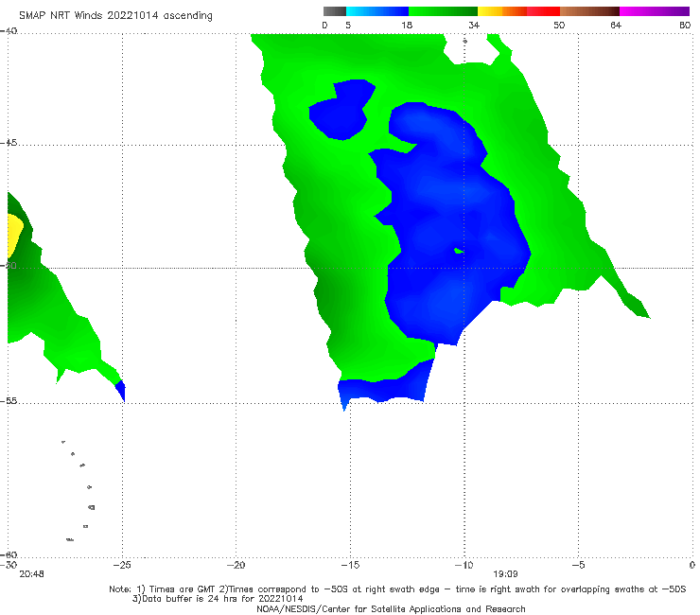
Task: Click the "-20" longitude label on the bottom axis
Action: pos(236,565)
